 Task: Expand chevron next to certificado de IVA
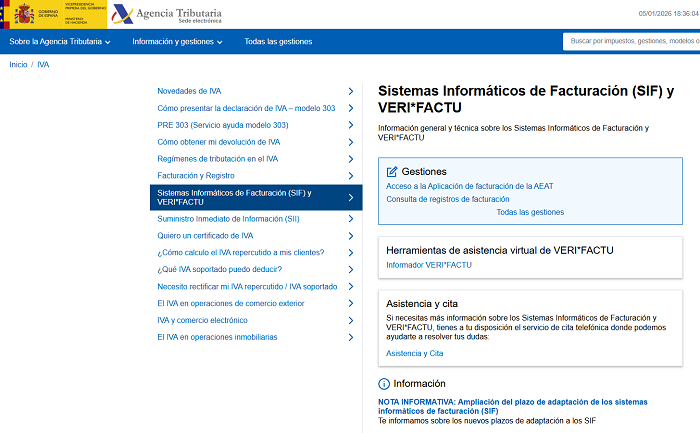[x=351, y=236]
